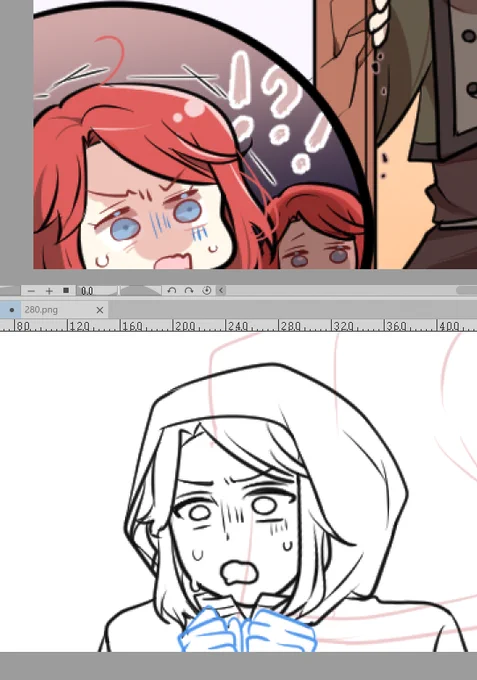The image size is (477, 680).
Task: Click the rotation slider next to 0.0
Action: pos(140,291)
